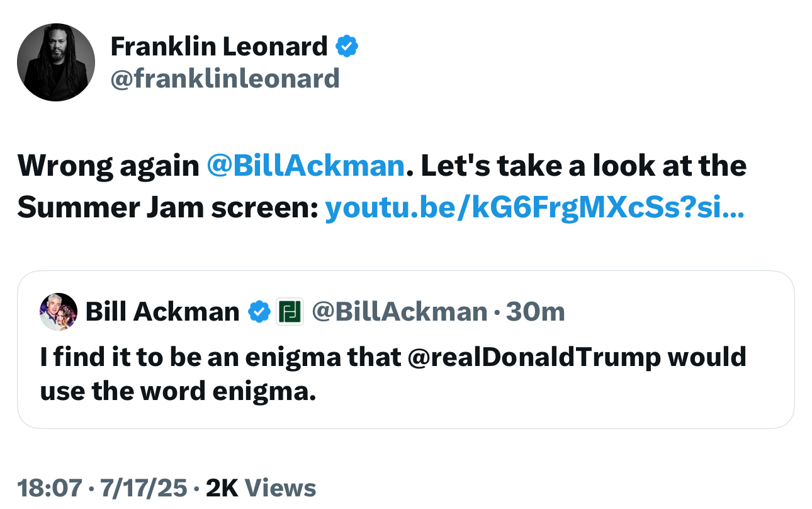Click the 2K Views count
The width and height of the screenshot is (812, 509).
(261, 488)
